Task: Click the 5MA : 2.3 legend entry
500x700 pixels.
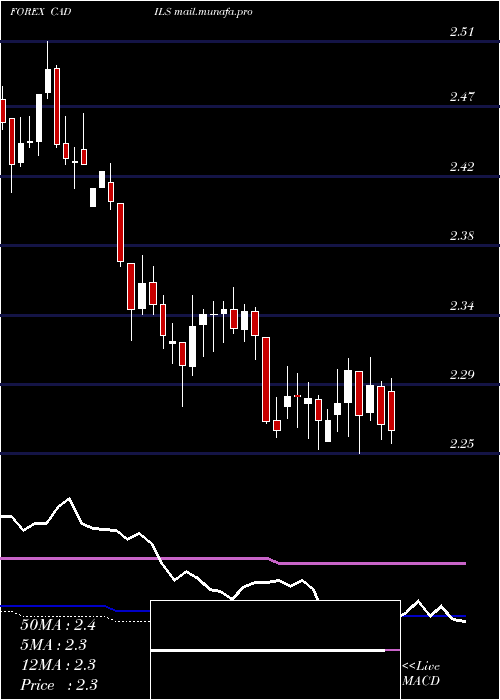Action: (54, 645)
